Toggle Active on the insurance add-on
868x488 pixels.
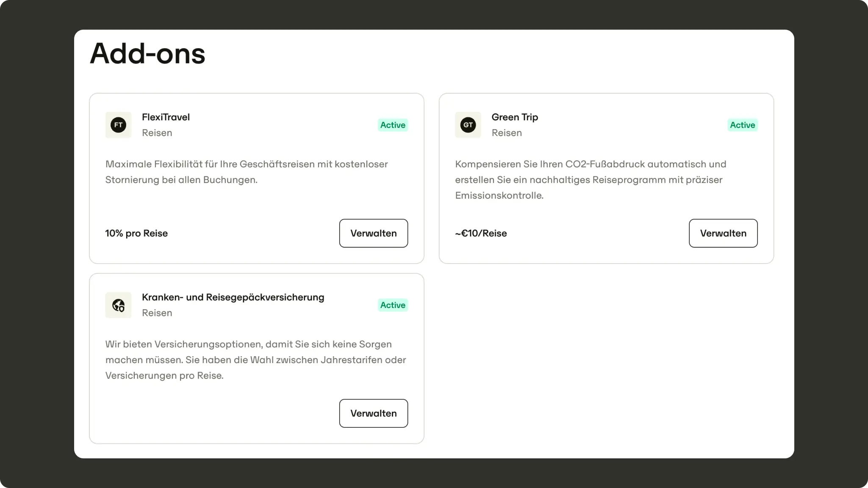tap(392, 305)
